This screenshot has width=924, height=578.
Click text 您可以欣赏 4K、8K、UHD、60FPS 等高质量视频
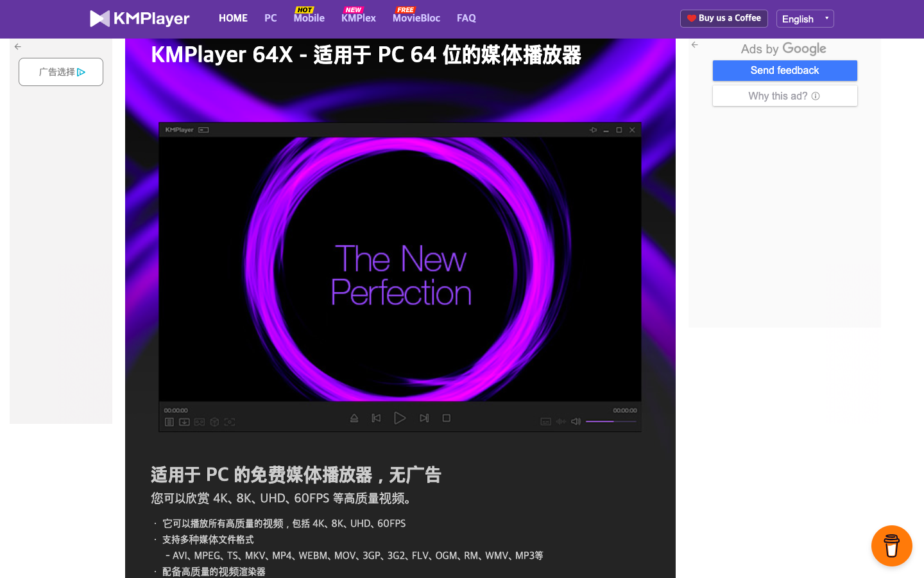click(x=281, y=498)
